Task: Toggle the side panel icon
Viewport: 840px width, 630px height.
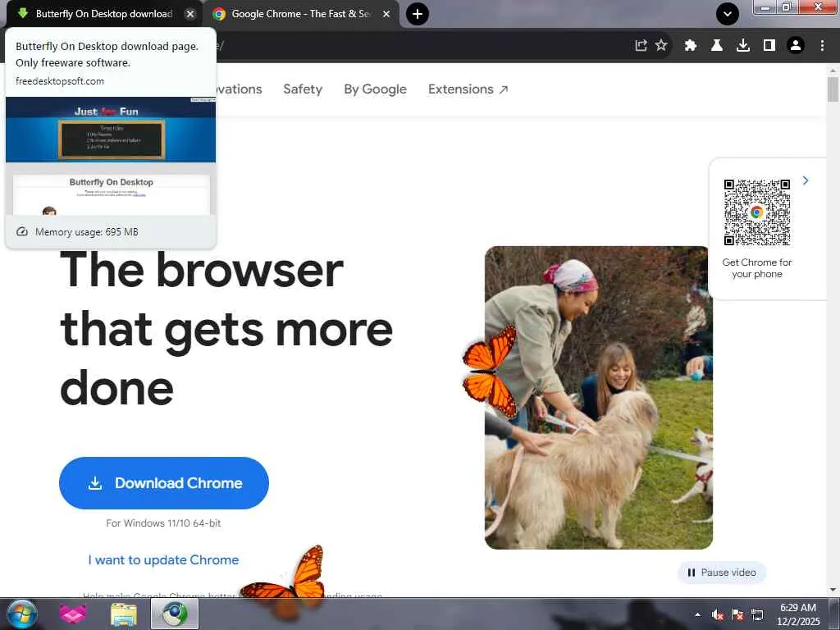Action: tap(769, 46)
